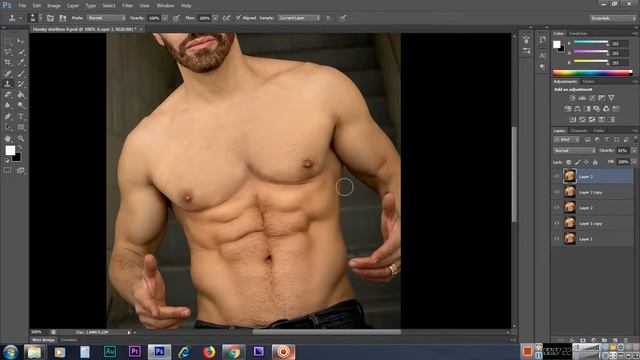The width and height of the screenshot is (640, 360).
Task: Enable airbrush build-up option
Action: point(227,18)
